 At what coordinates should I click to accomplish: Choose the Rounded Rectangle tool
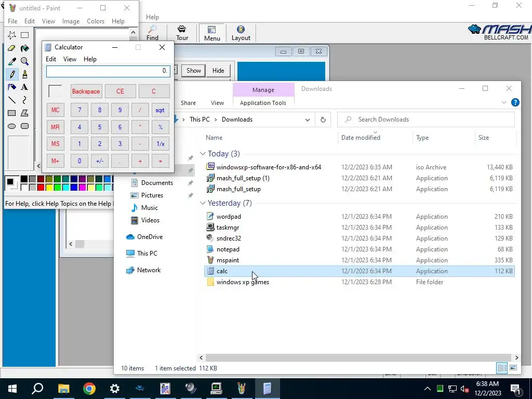point(24,126)
